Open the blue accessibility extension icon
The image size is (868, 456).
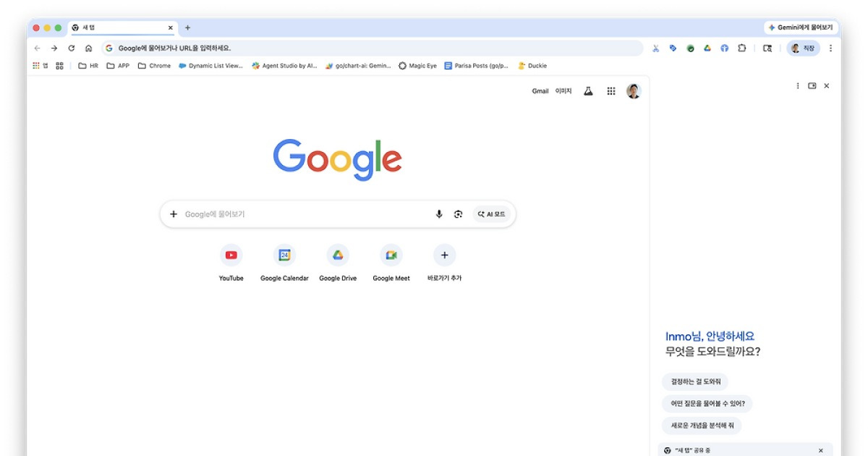pyautogui.click(x=724, y=48)
